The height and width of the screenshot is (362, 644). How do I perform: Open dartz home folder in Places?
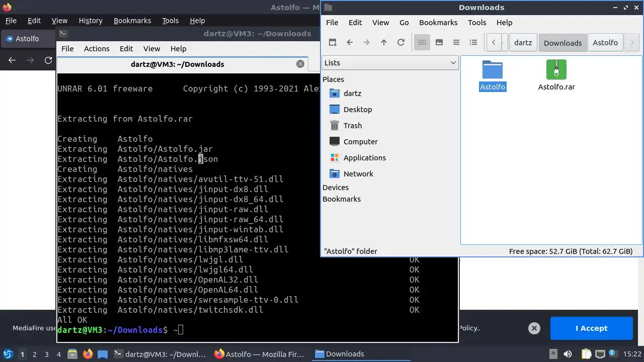(352, 93)
